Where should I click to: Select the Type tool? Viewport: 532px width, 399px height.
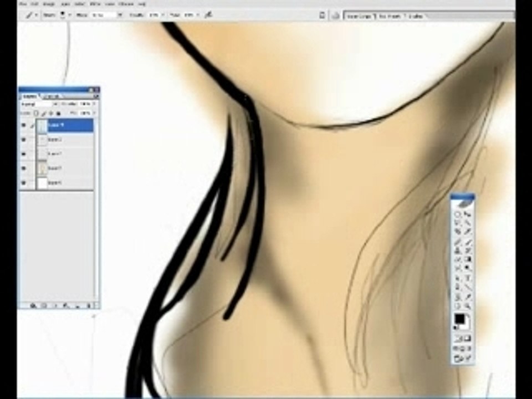[x=468, y=277]
